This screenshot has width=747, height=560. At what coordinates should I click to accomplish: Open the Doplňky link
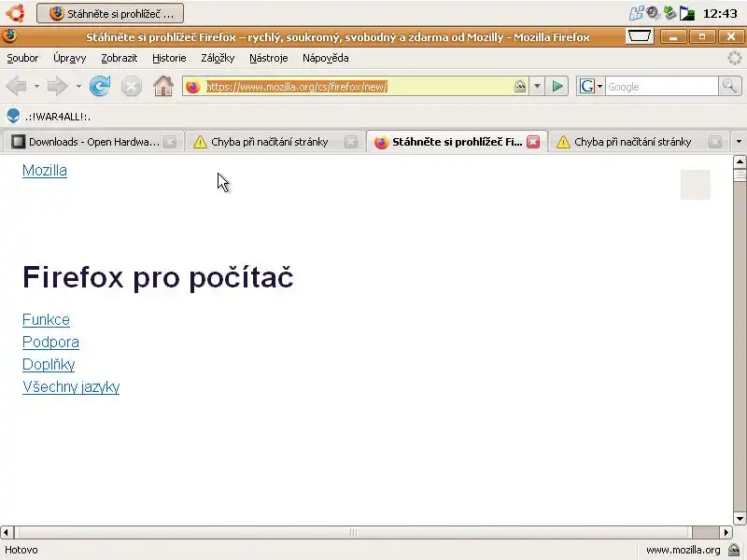tap(49, 365)
